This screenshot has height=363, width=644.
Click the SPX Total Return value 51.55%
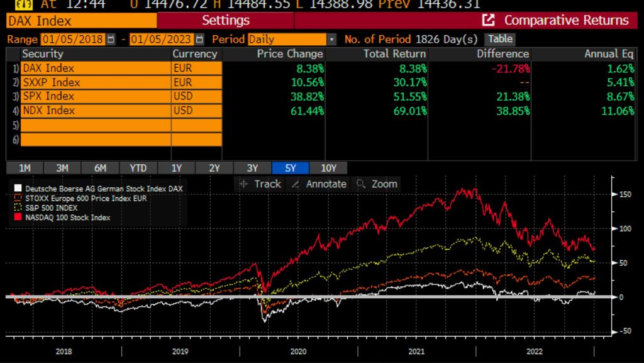[410, 97]
